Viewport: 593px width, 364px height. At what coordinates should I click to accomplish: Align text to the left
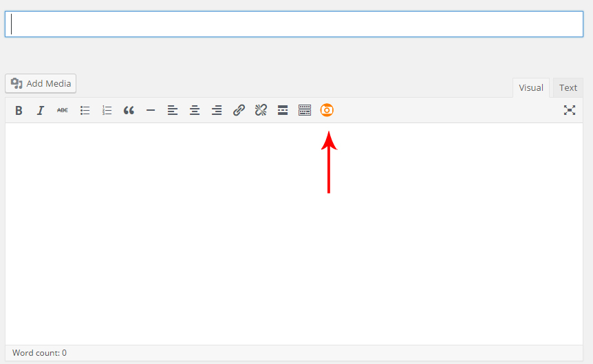click(x=173, y=111)
